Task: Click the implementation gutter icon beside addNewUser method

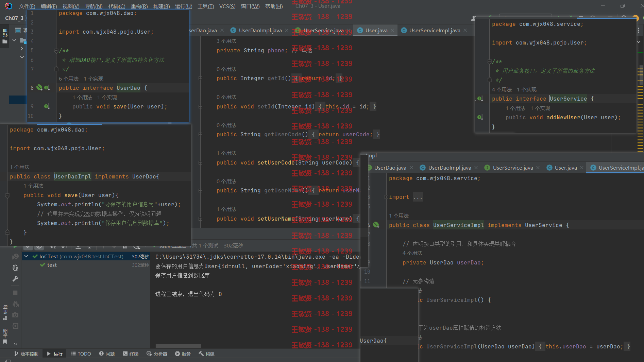Action: [480, 117]
